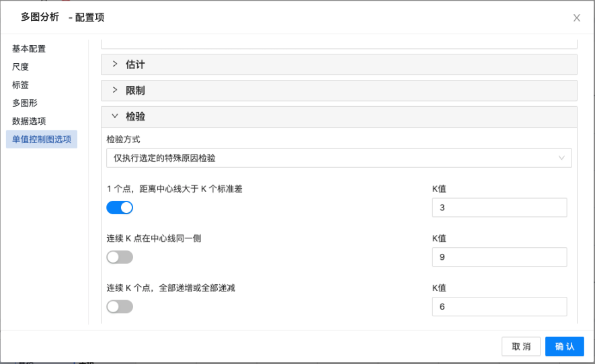The width and height of the screenshot is (595, 364).
Task: Select 基本配置 in the sidebar
Action: [29, 49]
